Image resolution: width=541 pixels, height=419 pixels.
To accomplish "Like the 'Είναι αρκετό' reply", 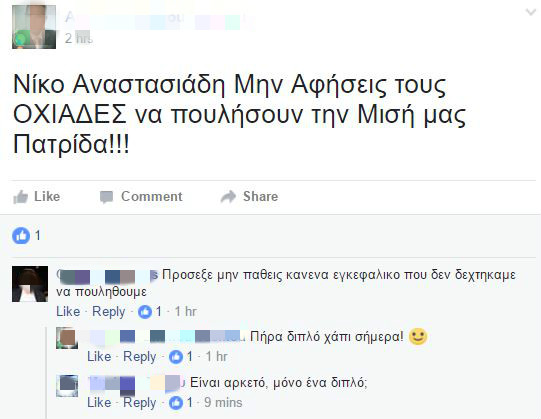I will [99, 403].
